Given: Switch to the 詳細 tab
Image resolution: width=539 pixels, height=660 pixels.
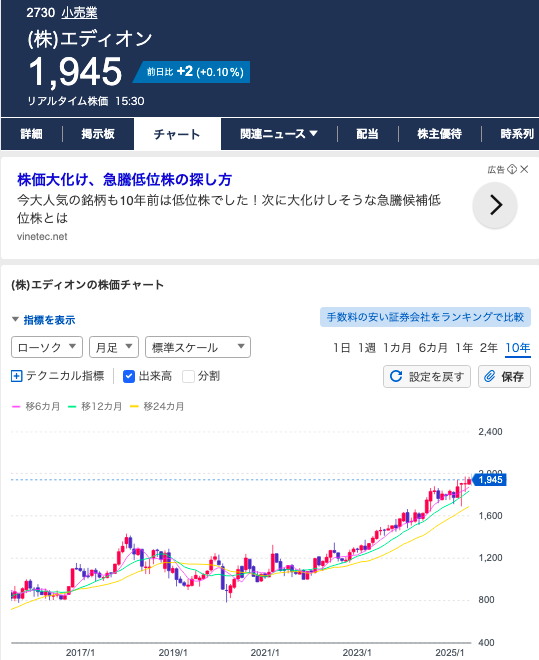Looking at the screenshot, I should click(x=32, y=134).
